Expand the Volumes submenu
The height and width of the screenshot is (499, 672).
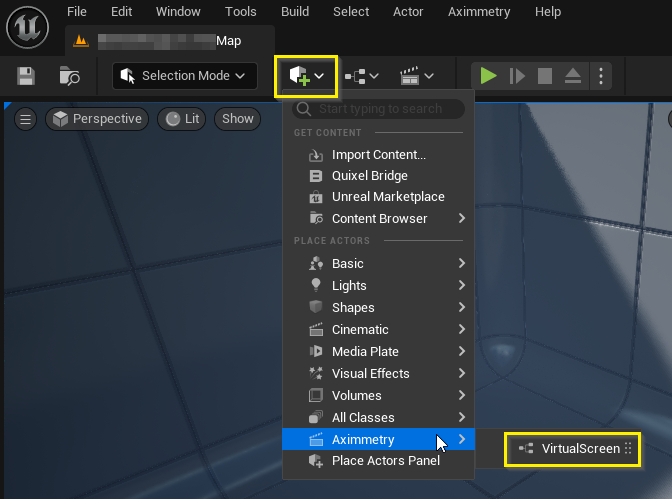(378, 396)
